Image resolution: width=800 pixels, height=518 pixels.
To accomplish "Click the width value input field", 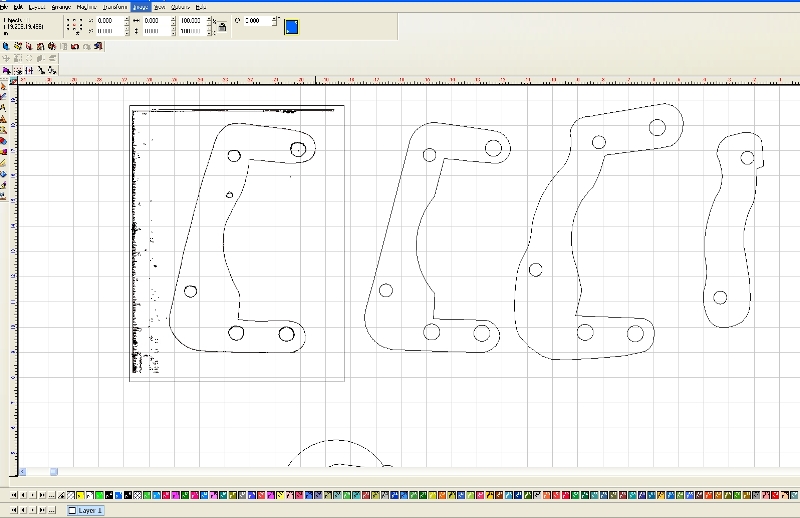I will pos(158,20).
